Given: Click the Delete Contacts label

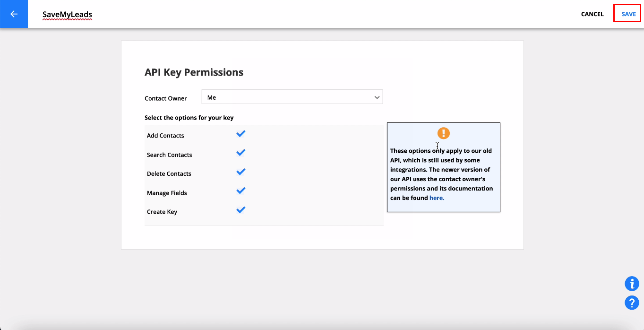Looking at the screenshot, I should [x=169, y=174].
